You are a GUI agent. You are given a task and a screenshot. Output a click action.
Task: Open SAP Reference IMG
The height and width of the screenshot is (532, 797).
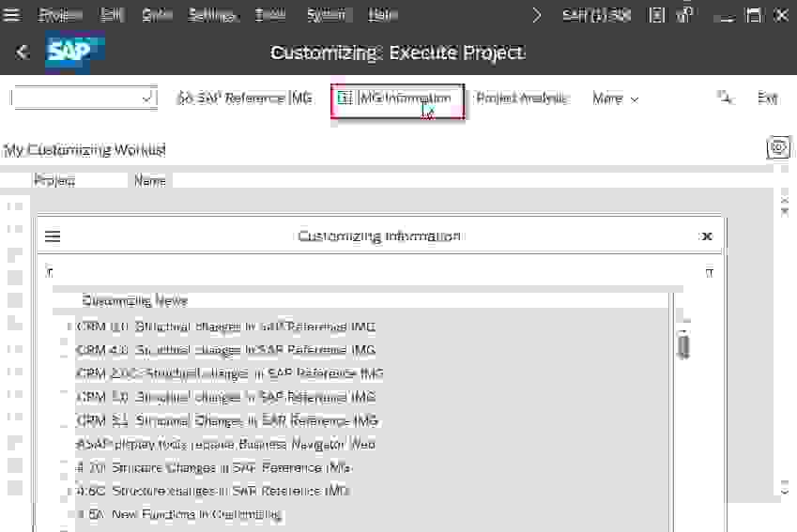click(244, 98)
